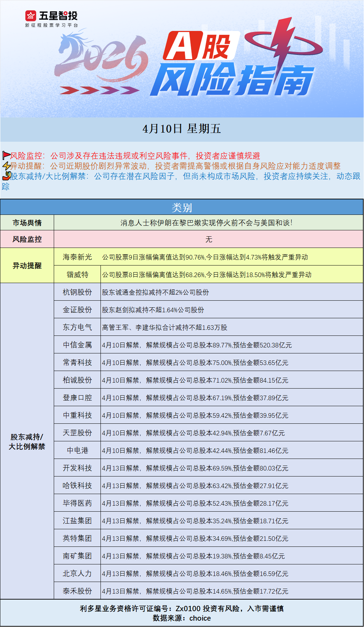364x627 pixels.
Task: Click the 常青科技 stock name
Action: pos(77,363)
